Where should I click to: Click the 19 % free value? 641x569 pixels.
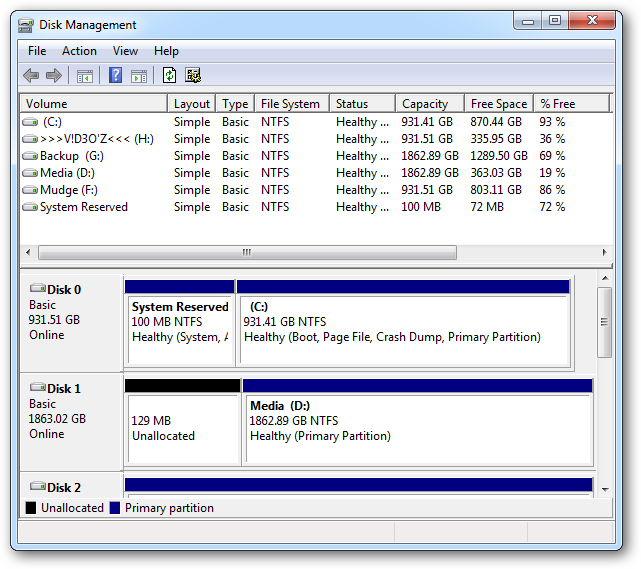(552, 173)
